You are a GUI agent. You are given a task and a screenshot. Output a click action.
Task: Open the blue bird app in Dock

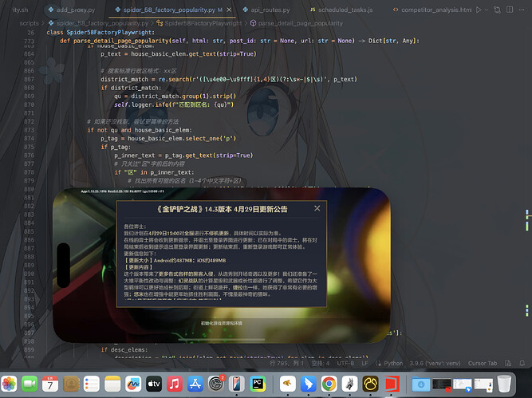(x=308, y=384)
